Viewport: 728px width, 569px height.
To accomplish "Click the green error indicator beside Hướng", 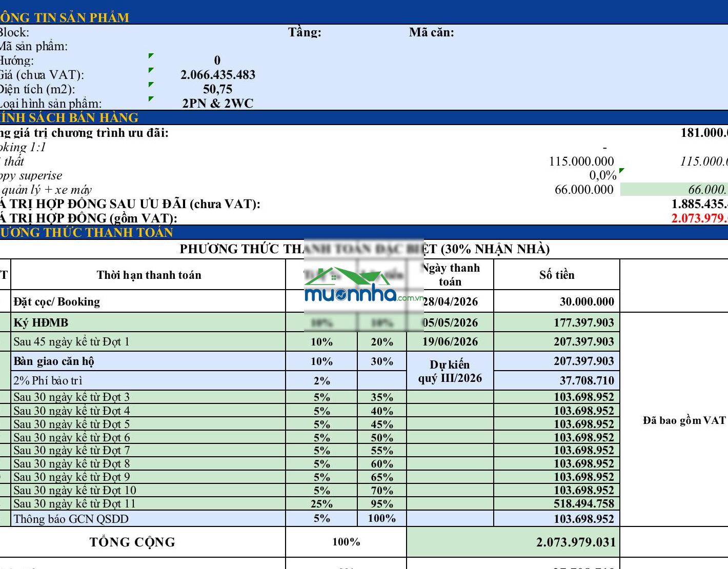I will 151,56.
